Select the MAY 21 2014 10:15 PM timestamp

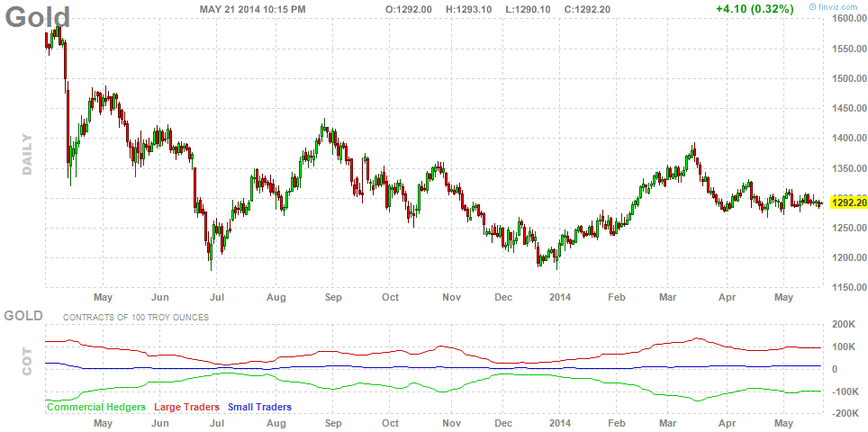click(x=252, y=9)
